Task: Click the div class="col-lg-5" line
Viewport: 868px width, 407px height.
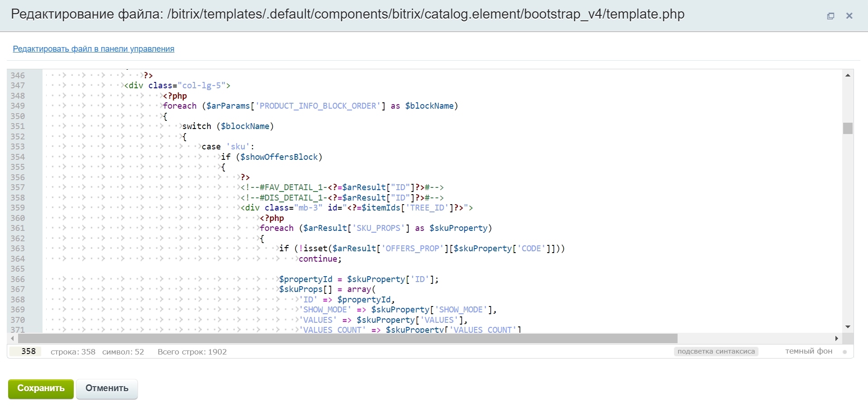Action: click(177, 86)
